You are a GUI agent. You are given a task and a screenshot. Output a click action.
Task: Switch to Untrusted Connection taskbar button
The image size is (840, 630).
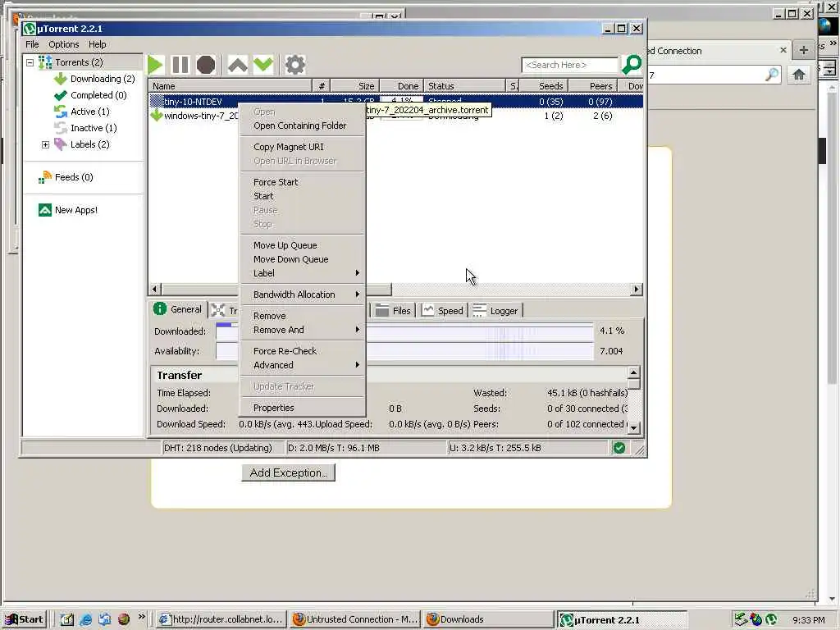355,619
